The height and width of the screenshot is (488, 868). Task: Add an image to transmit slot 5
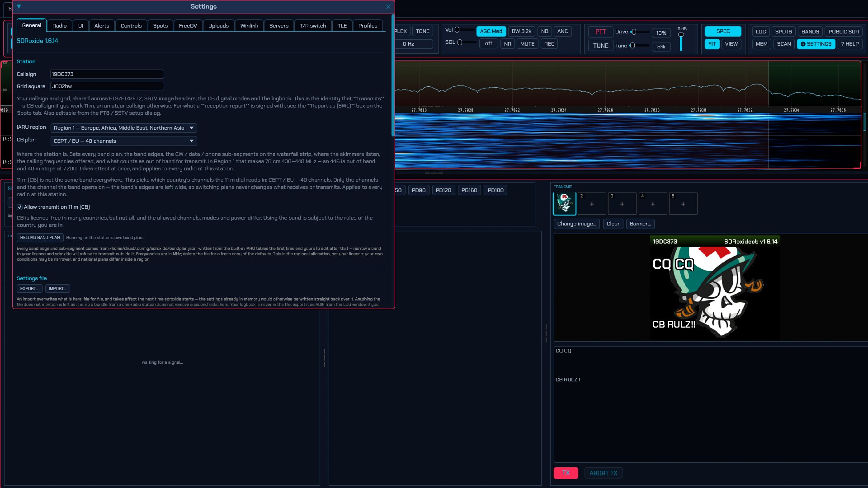[x=683, y=204]
